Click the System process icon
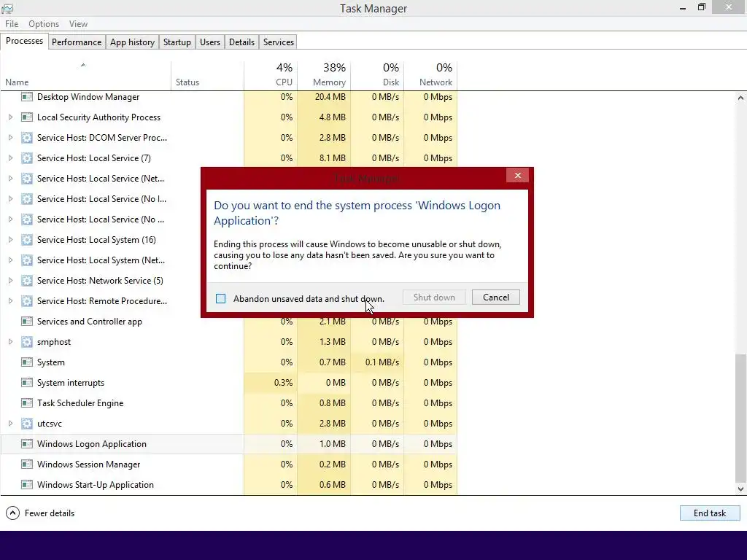 click(27, 362)
